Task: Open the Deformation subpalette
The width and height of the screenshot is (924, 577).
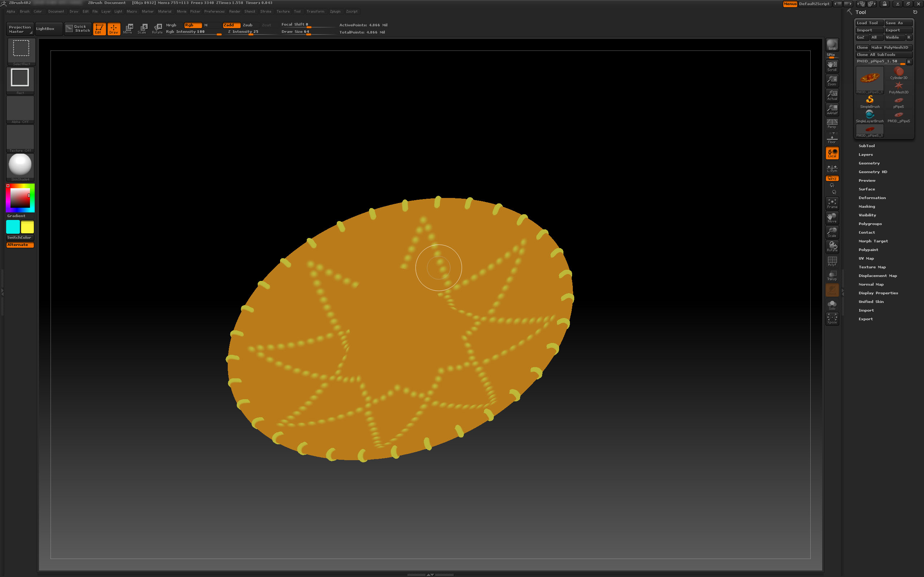Action: 872,198
